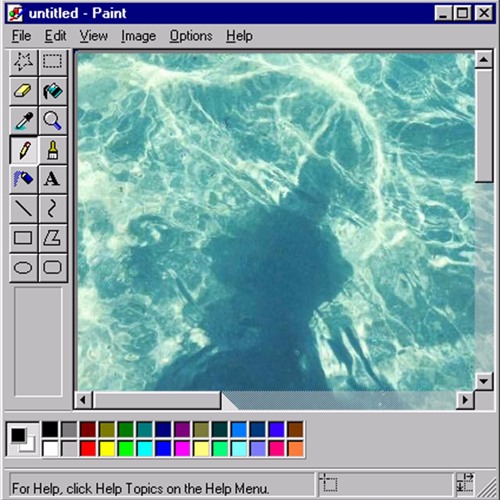500x500 pixels.
Task: Activate the Fill With Color bucket
Action: (x=53, y=91)
